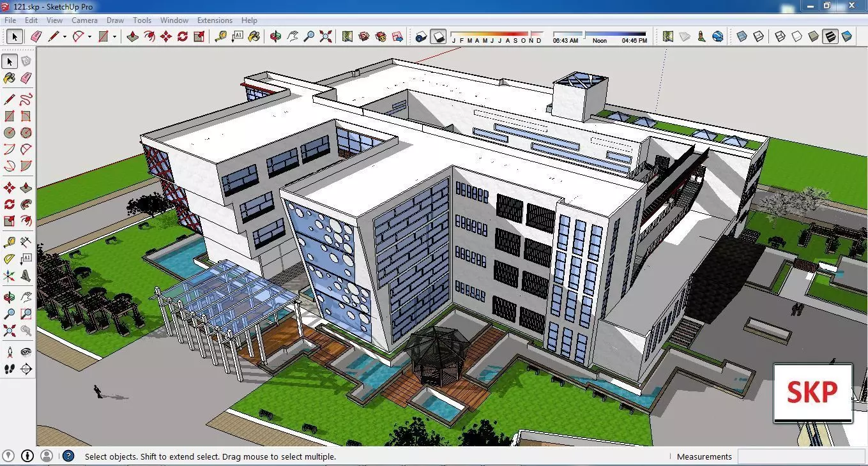Click the credits info status icon
The height and width of the screenshot is (466, 868).
coord(27,456)
